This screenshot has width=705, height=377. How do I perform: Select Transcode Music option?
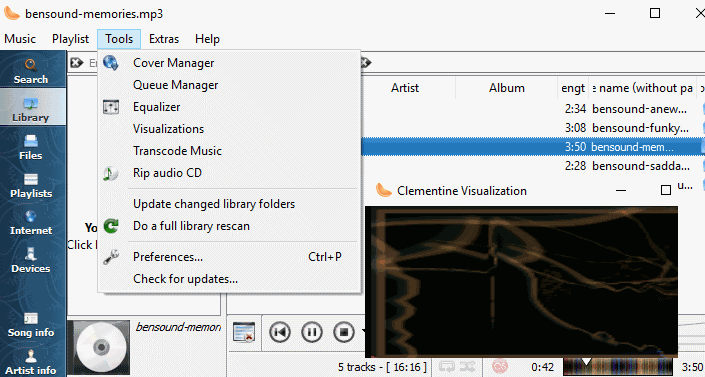click(x=229, y=151)
